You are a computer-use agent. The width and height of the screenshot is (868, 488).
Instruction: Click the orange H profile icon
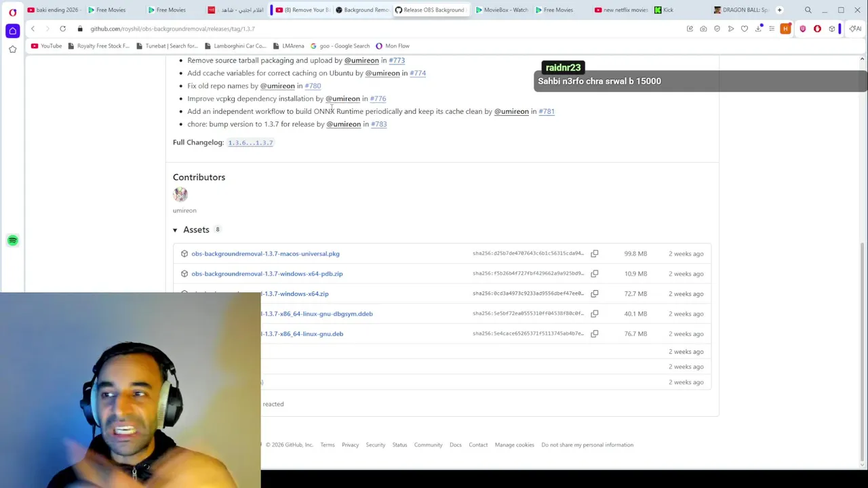[x=785, y=28]
